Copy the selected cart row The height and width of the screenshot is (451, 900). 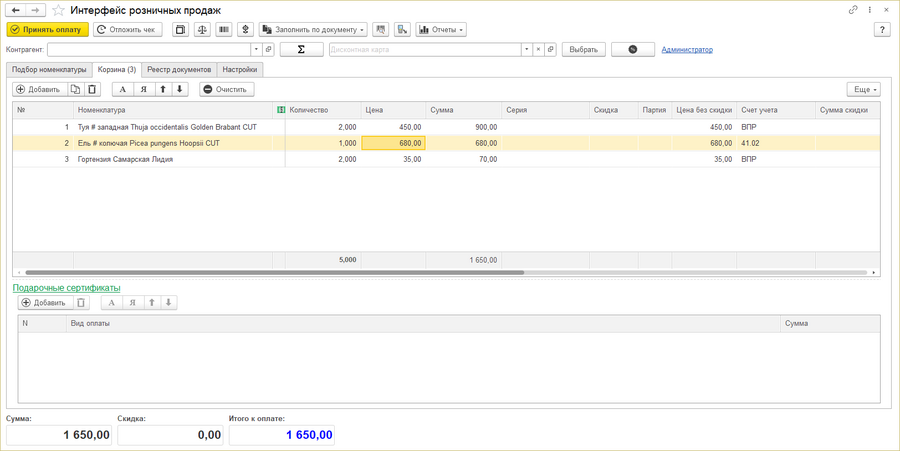click(x=75, y=89)
